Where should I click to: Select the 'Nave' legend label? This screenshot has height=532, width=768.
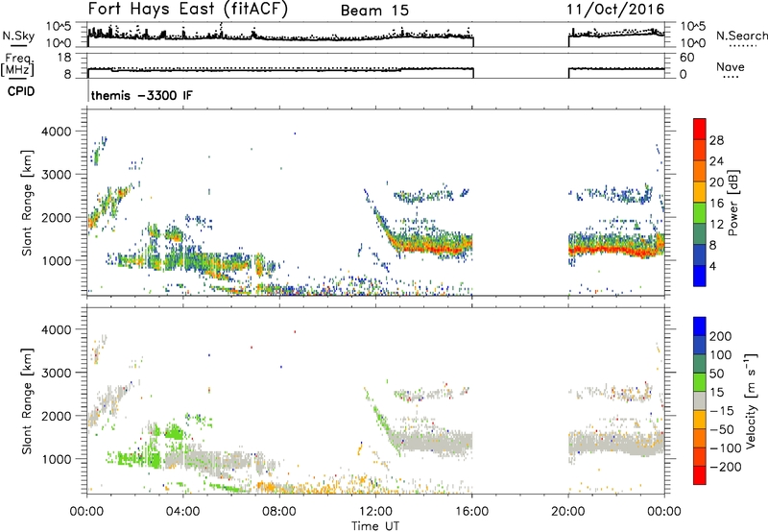click(x=731, y=67)
